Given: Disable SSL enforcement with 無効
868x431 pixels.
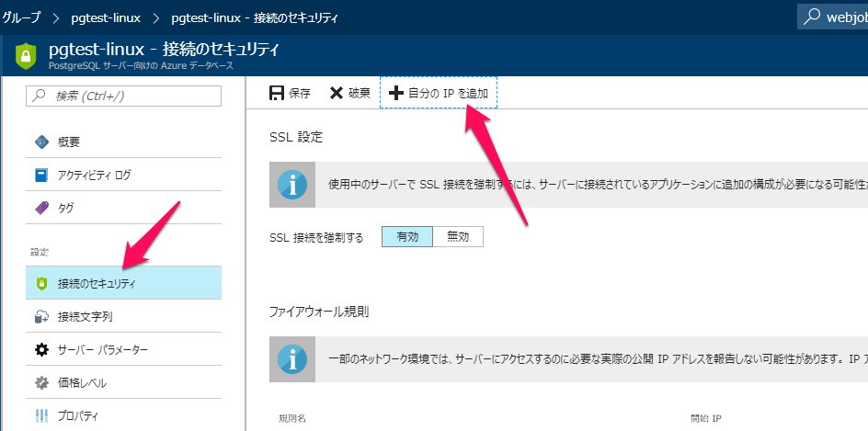Looking at the screenshot, I should coord(457,236).
